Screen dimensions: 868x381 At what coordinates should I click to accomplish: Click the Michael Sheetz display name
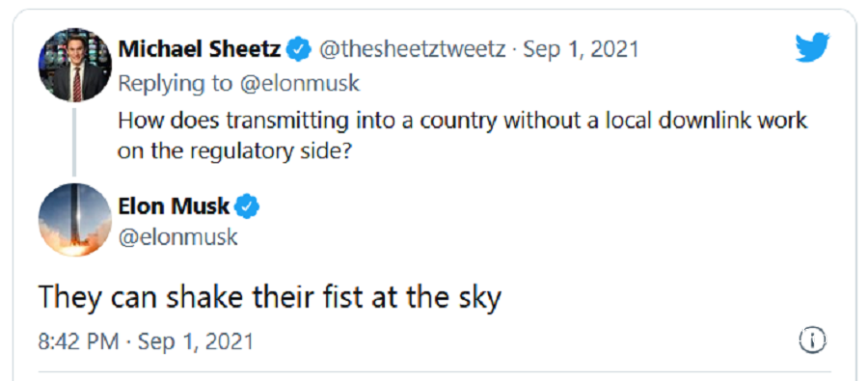point(200,50)
